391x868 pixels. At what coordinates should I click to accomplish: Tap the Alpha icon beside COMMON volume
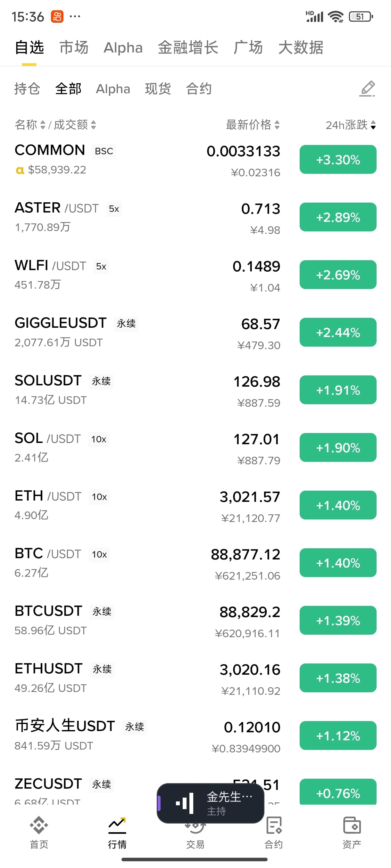[x=20, y=171]
